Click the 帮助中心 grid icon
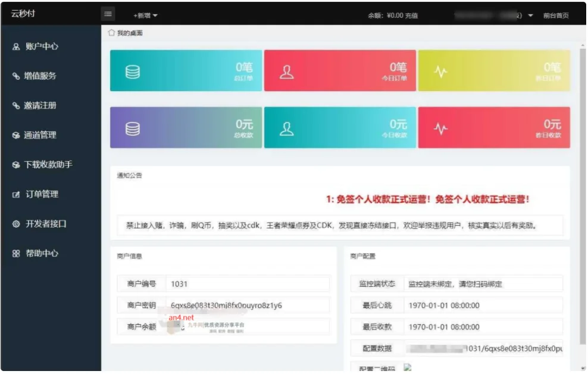Screen dimensions: 588x374 coord(16,253)
